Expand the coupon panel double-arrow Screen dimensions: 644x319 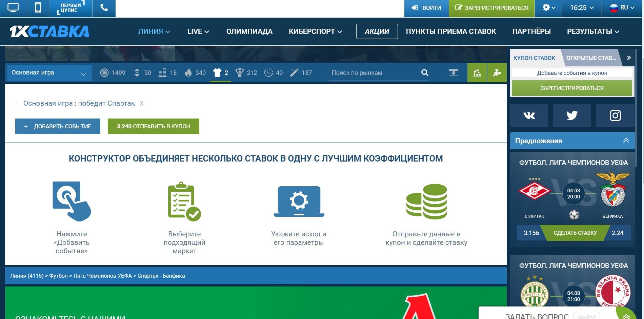tap(629, 58)
